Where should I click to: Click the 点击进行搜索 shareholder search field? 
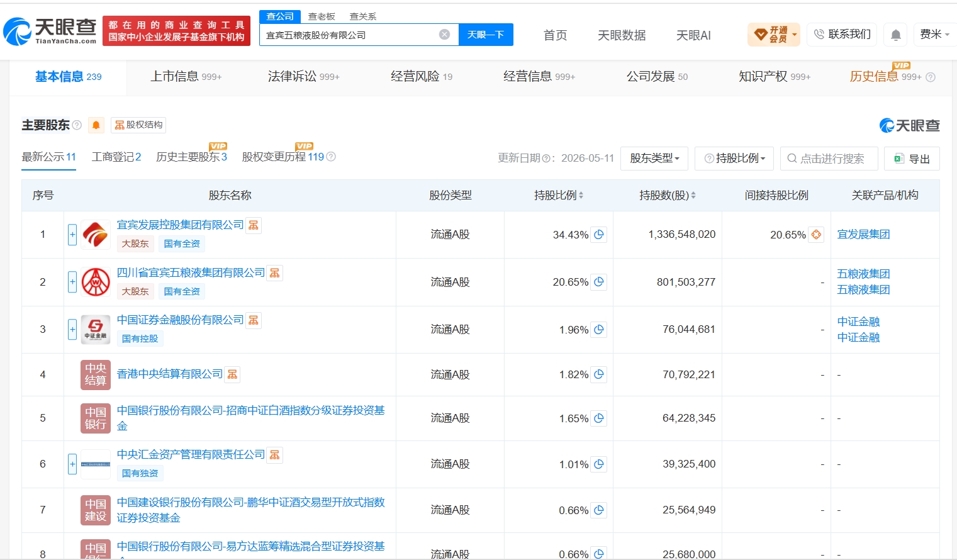point(829,159)
